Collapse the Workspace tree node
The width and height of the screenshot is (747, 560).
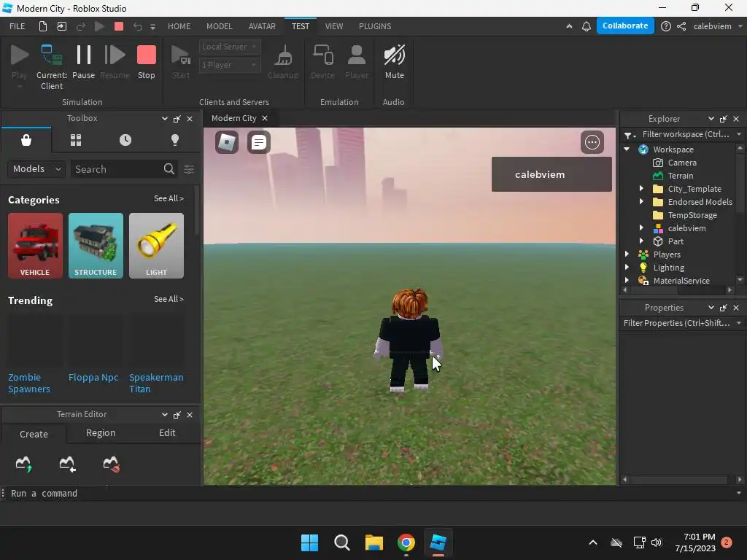(x=627, y=149)
